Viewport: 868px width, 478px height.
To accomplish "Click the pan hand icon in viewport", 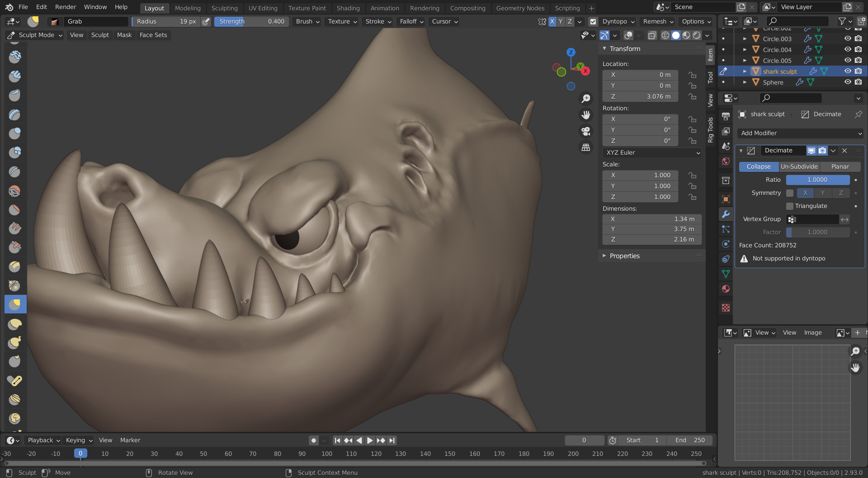I will (586, 115).
